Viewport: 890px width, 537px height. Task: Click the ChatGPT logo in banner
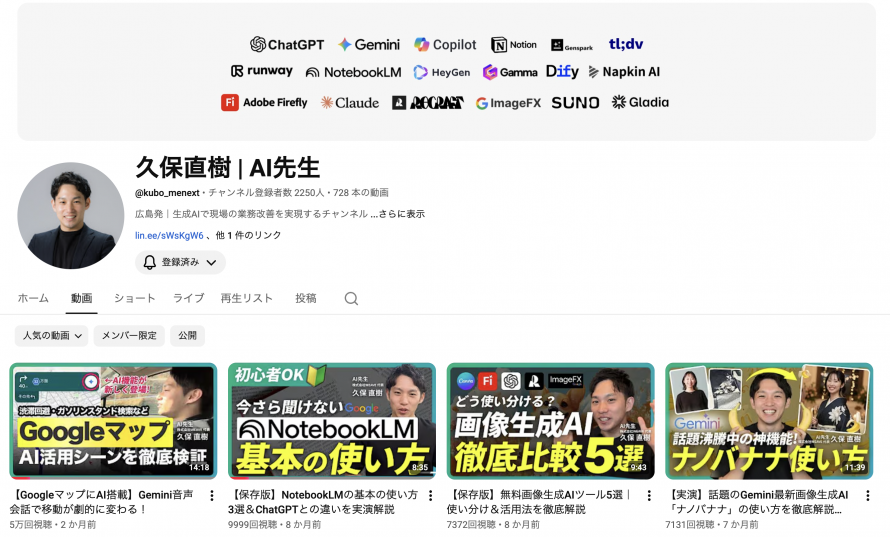(287, 44)
